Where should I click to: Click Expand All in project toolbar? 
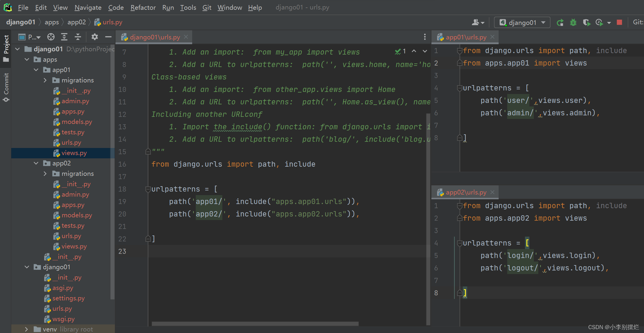pos(64,37)
